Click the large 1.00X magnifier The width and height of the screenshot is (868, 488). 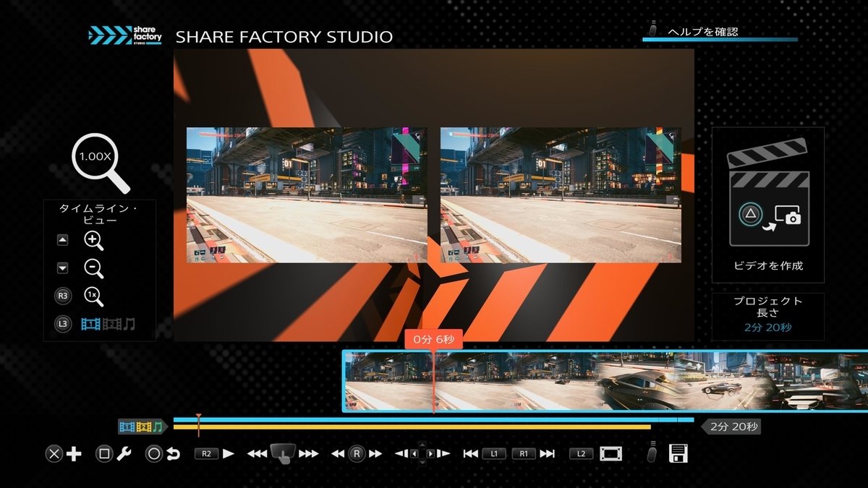(x=101, y=163)
